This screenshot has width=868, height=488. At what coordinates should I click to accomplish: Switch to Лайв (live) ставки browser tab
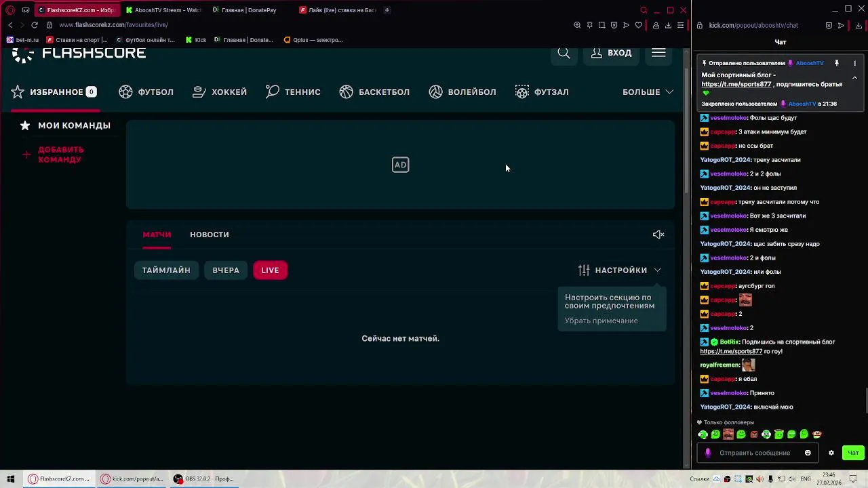[337, 10]
